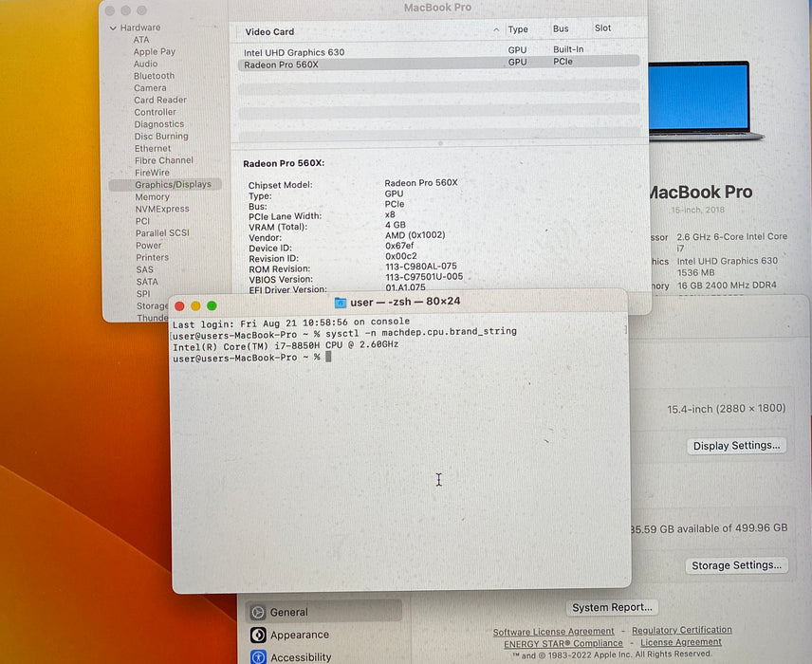812x664 pixels.
Task: Open the Regulatory Certification link
Action: pyautogui.click(x=681, y=630)
